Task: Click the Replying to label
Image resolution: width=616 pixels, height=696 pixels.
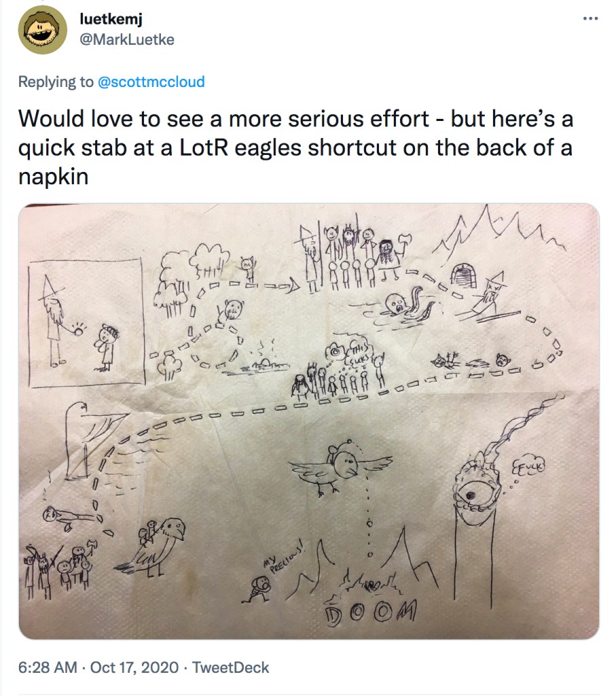Action: [56, 82]
